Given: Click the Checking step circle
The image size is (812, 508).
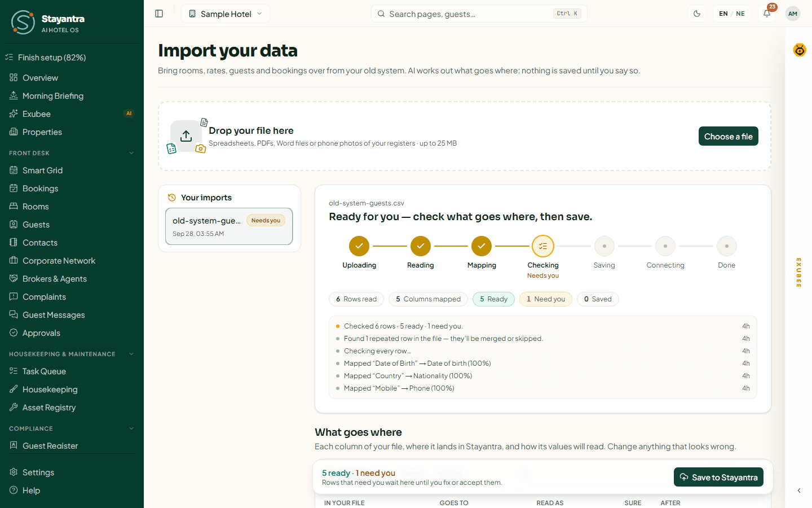Looking at the screenshot, I should (x=543, y=246).
